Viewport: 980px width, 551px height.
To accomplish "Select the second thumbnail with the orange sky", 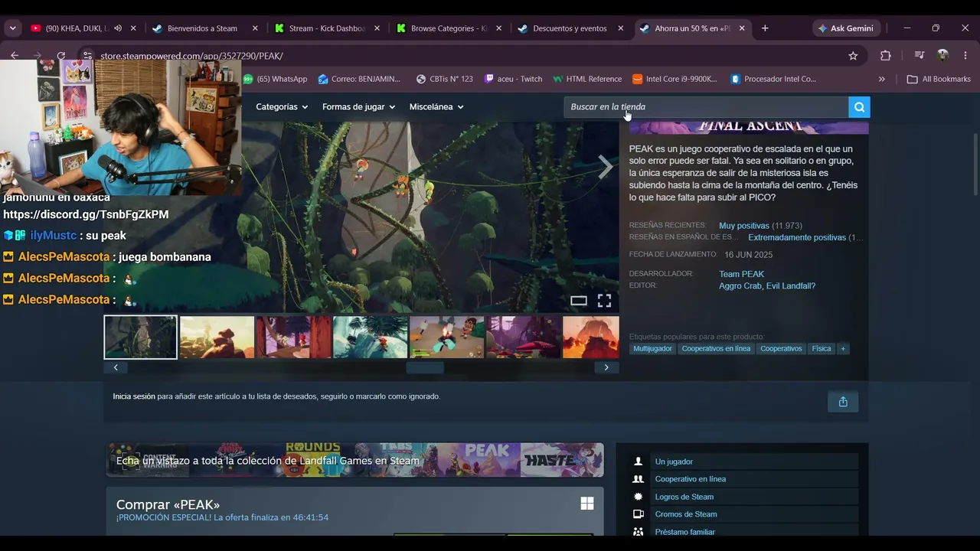I will (x=217, y=337).
